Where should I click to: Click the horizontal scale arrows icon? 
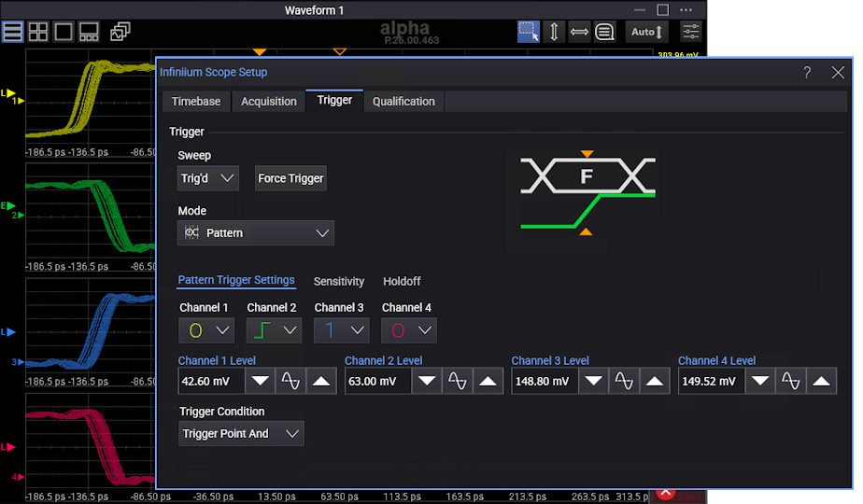pyautogui.click(x=579, y=32)
